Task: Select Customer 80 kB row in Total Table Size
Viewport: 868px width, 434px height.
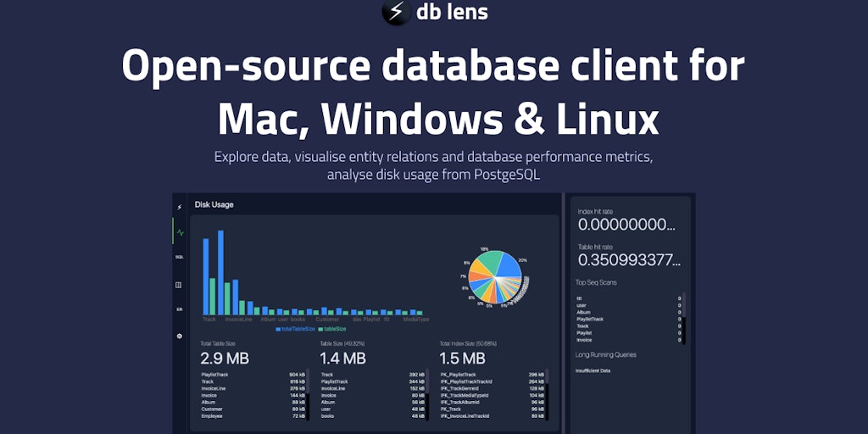Action: (x=253, y=409)
